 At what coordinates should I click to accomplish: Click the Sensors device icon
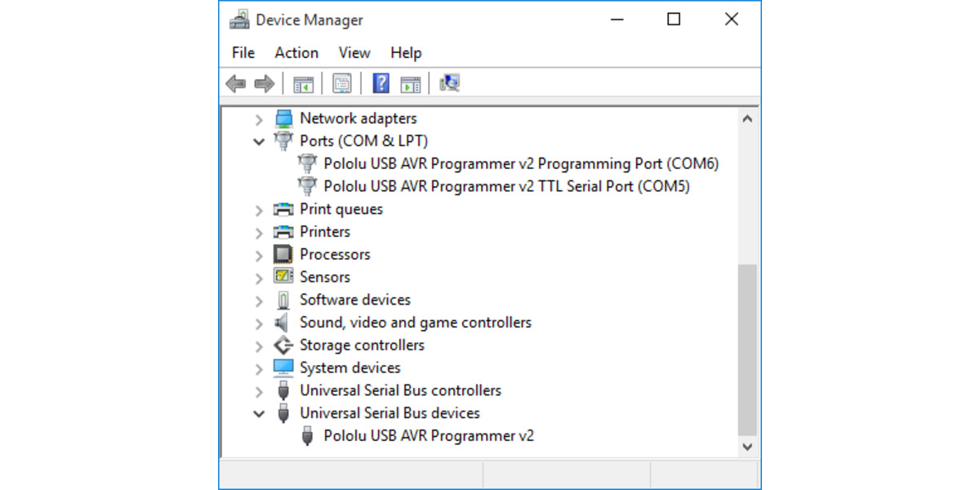[283, 277]
